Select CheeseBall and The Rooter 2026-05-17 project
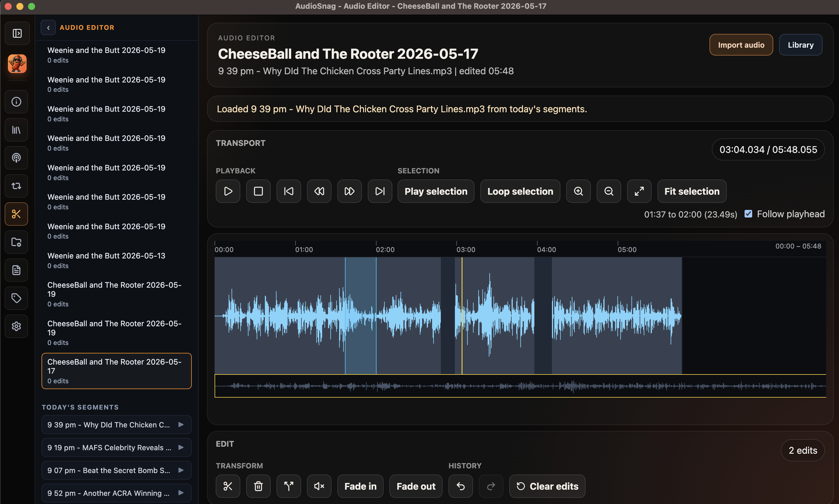839x504 pixels. point(116,371)
